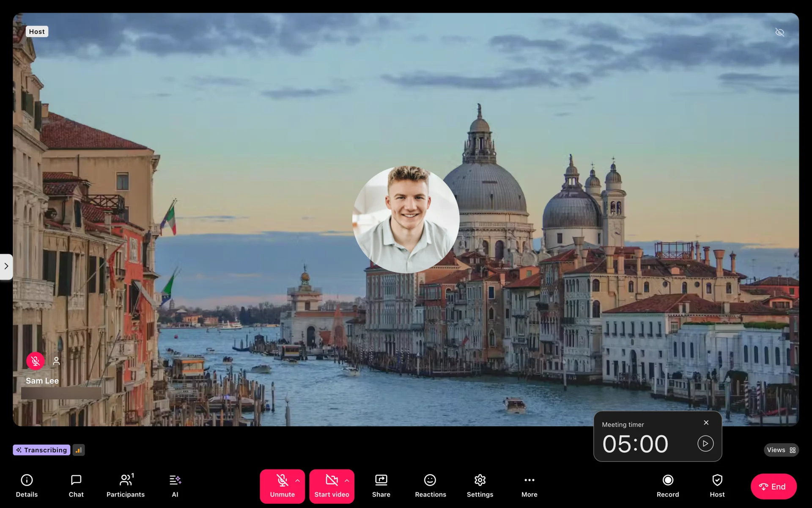This screenshot has height=508, width=812.
Task: Toggle the hide self-view eye icon
Action: pos(779,33)
